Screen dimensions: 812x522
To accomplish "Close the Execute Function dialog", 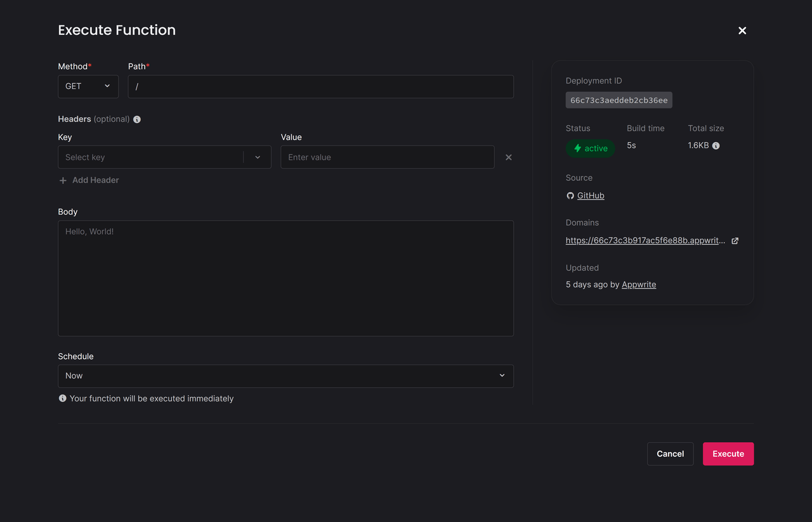I will point(742,30).
